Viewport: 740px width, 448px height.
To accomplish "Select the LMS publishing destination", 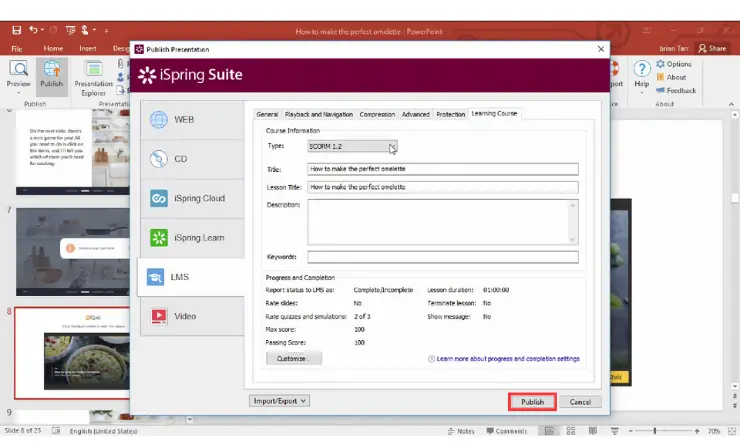I will (191, 277).
